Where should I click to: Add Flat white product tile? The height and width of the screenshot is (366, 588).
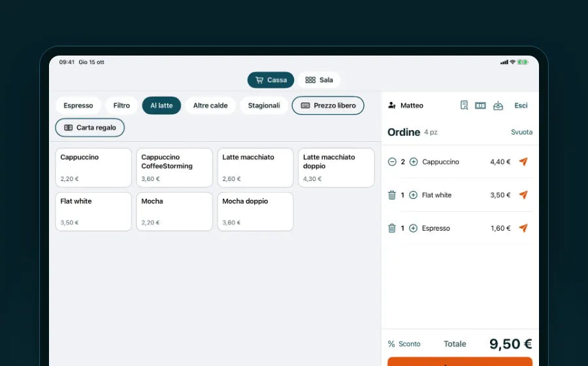[93, 212]
